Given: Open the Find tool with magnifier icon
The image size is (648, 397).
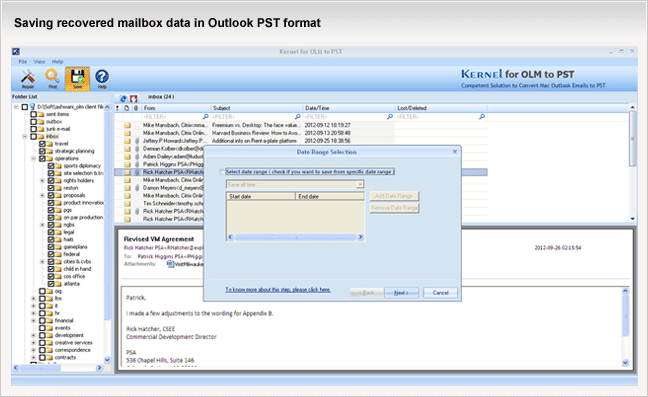Looking at the screenshot, I should coord(52,78).
